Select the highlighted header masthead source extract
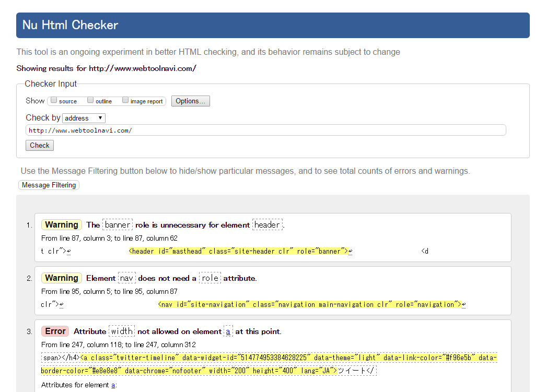The height and width of the screenshot is (392, 546). click(238, 251)
